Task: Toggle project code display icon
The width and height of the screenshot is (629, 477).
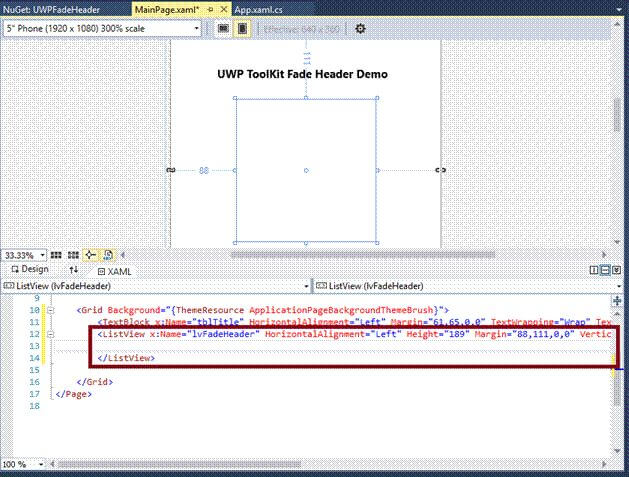Action: 108,255
